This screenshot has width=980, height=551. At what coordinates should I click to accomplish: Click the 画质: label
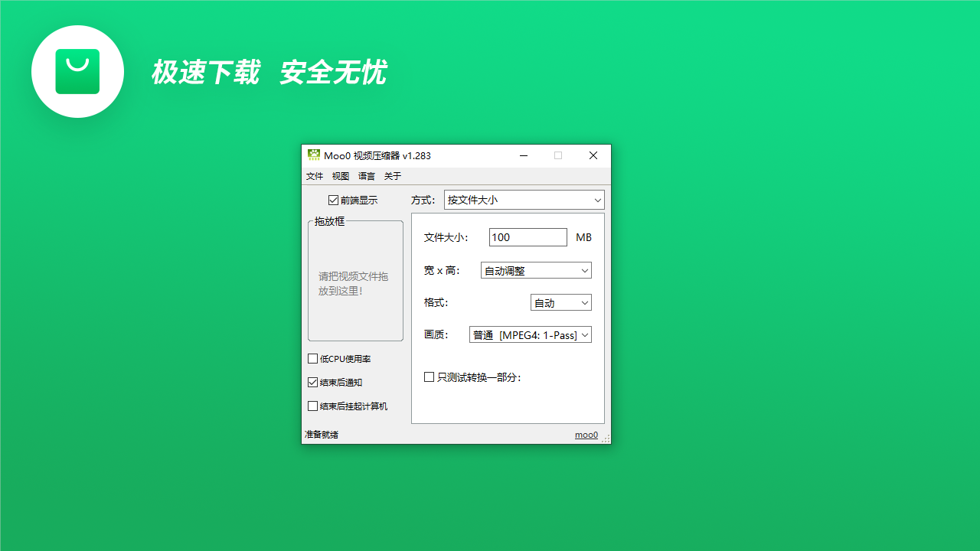click(436, 334)
